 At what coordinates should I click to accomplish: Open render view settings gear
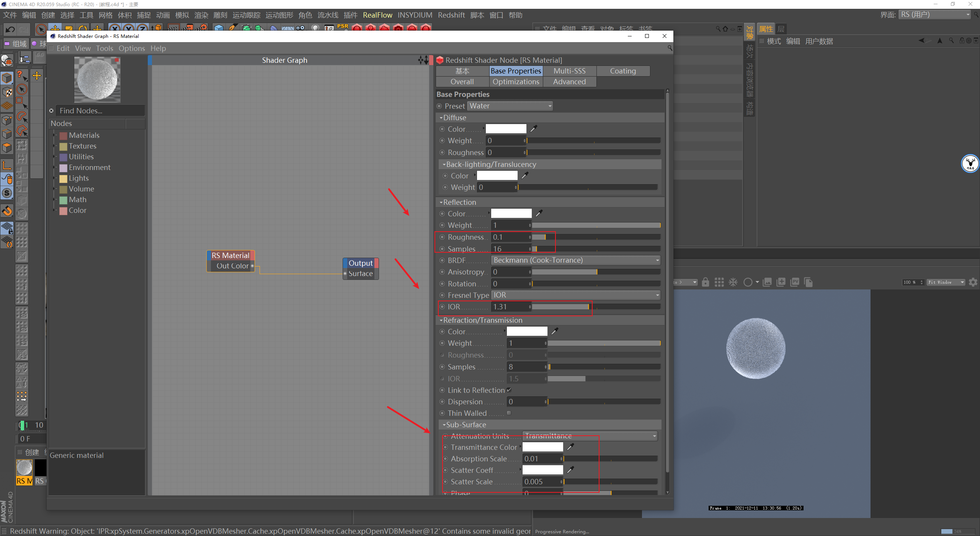(x=973, y=282)
